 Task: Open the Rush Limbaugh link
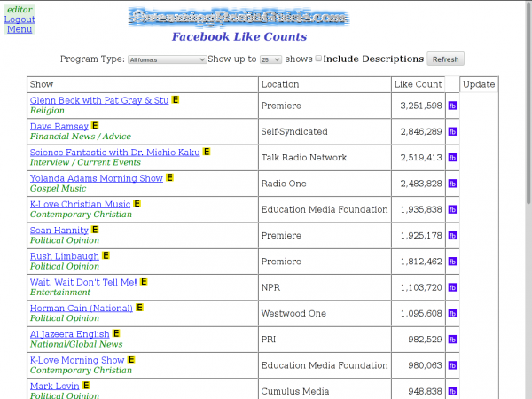coord(65,256)
